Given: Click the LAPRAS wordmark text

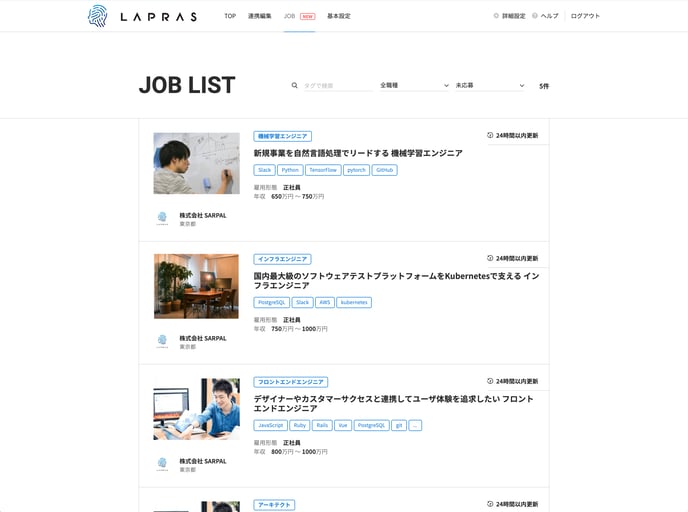Looking at the screenshot, I should 158,17.
